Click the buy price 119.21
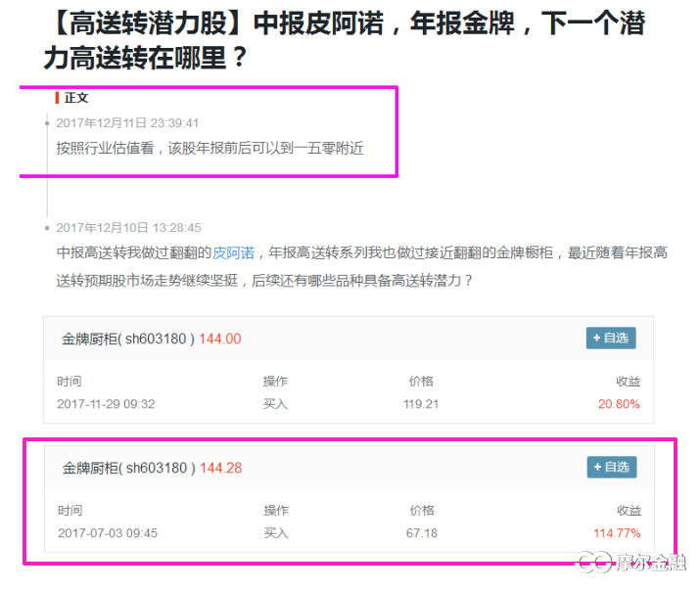The width and height of the screenshot is (700, 589). [x=421, y=404]
